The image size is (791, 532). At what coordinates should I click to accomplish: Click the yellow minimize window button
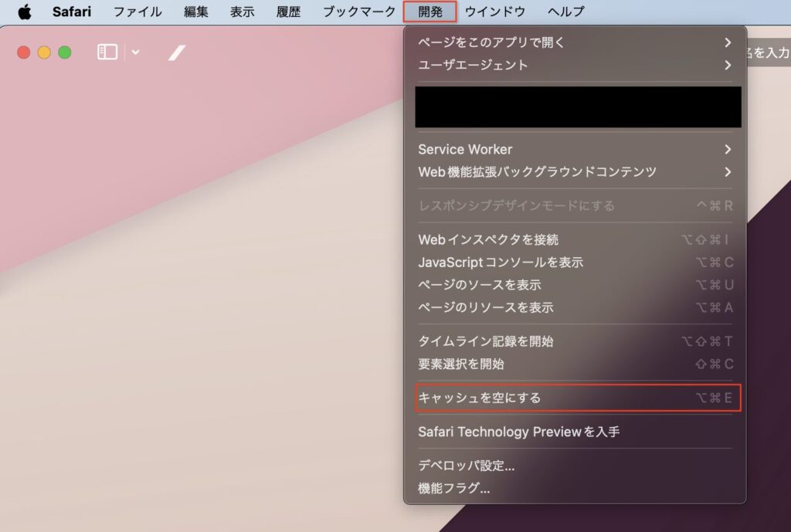coord(44,53)
